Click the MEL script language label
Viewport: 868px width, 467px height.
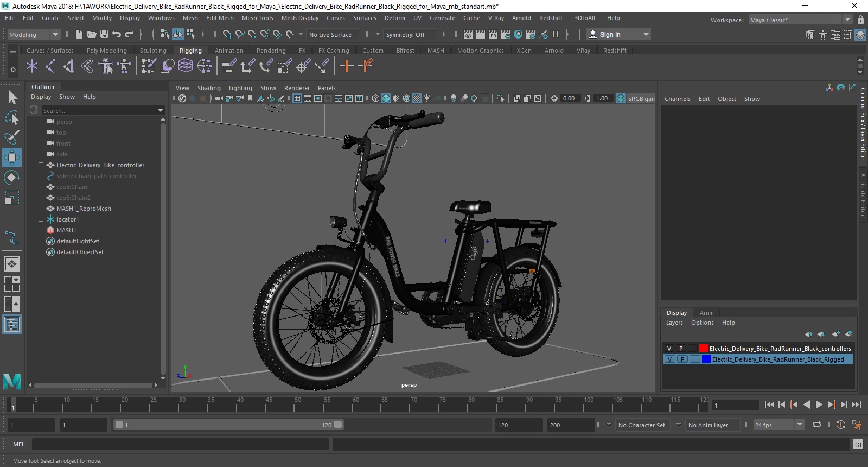tap(19, 444)
